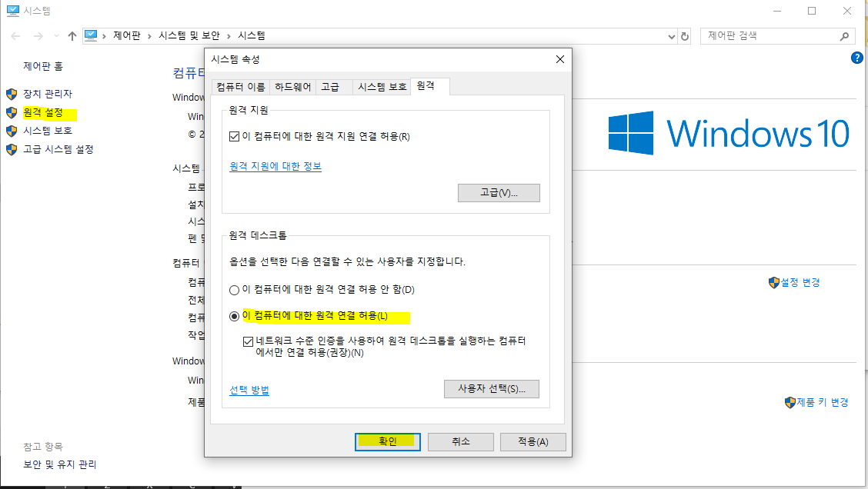Open recent locations dropdown arrow
This screenshot has width=868, height=489.
[x=56, y=36]
